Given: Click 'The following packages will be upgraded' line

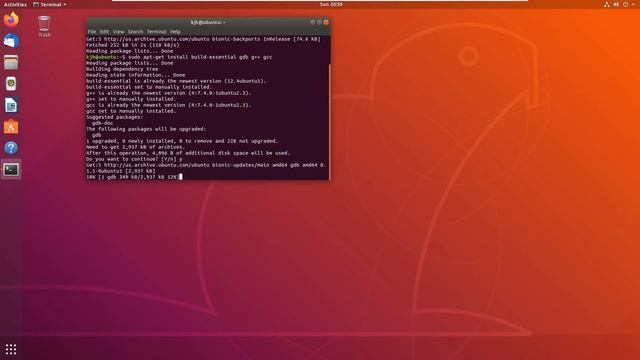Looking at the screenshot, I should pos(146,129).
